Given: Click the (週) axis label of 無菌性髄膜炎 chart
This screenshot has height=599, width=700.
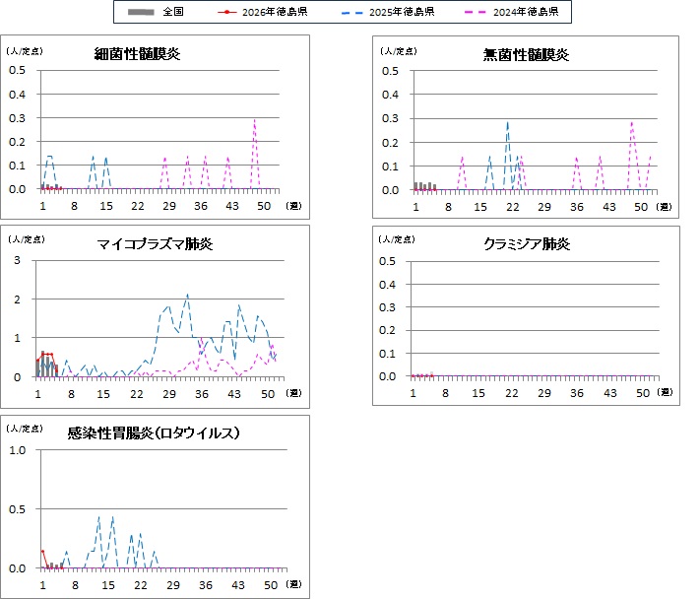Looking at the screenshot, I should 665,206.
